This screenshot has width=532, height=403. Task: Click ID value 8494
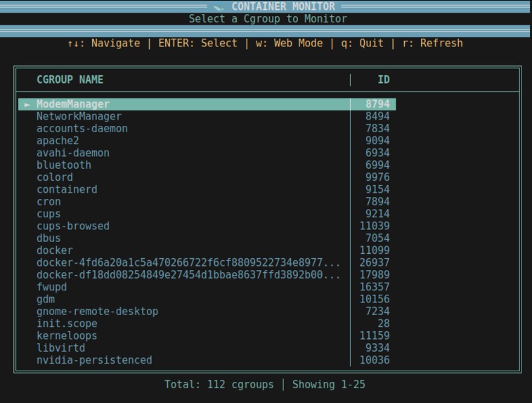click(377, 117)
